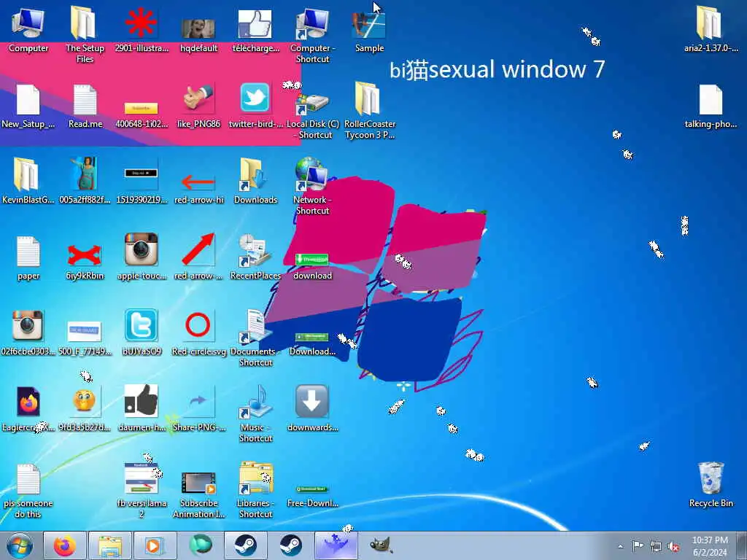This screenshot has height=560, width=747.
Task: Show hidden system tray icons
Action: 620,547
